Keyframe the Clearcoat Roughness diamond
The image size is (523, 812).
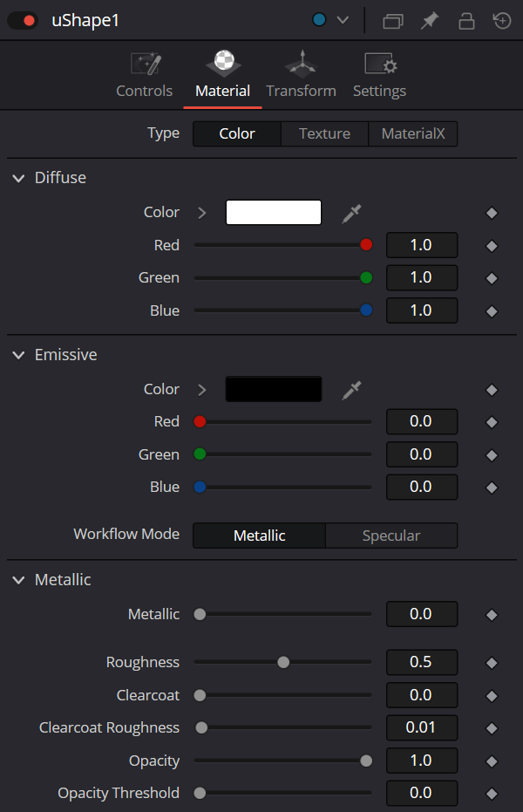click(x=492, y=728)
